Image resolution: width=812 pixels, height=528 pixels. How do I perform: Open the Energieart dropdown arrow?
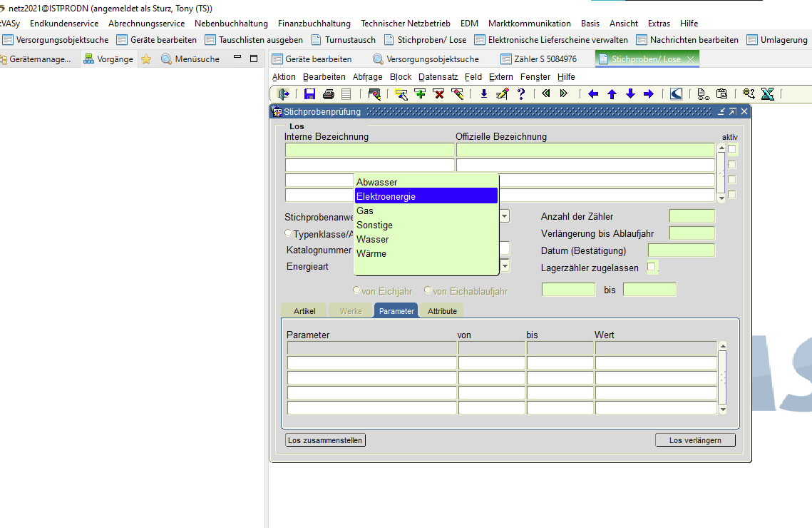click(x=505, y=266)
